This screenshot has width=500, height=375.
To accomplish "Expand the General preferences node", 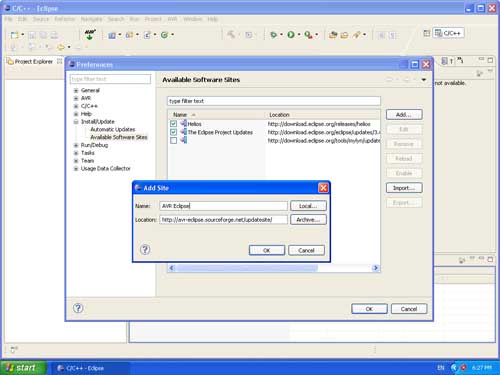I will tap(76, 90).
